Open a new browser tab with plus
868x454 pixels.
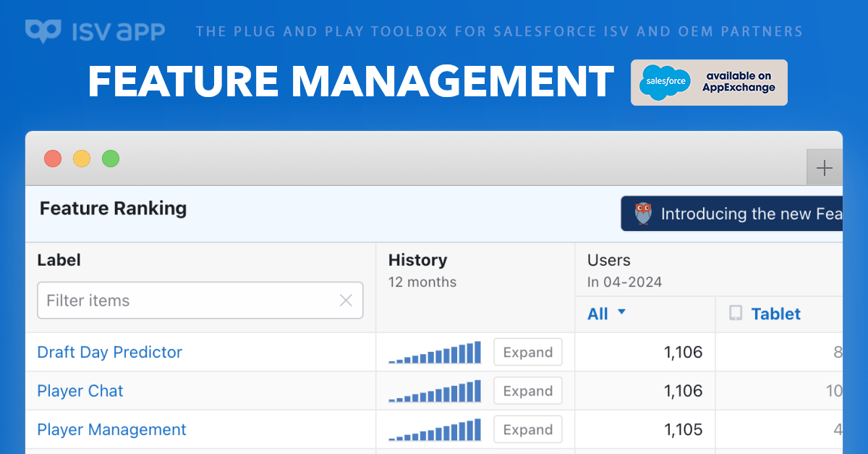(x=825, y=169)
